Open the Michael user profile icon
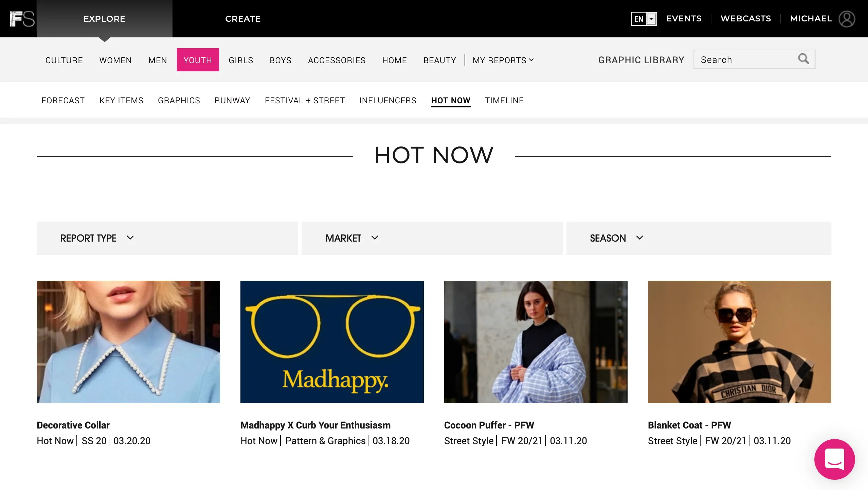The height and width of the screenshot is (490, 868). 847,19
